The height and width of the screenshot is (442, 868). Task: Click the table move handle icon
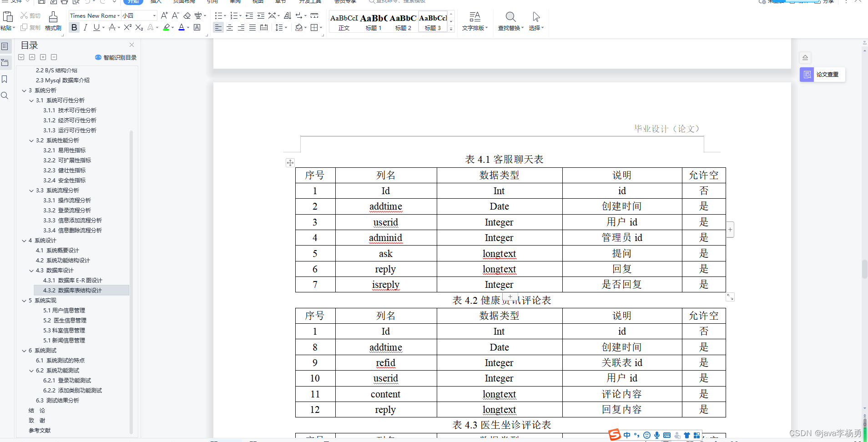click(x=290, y=163)
